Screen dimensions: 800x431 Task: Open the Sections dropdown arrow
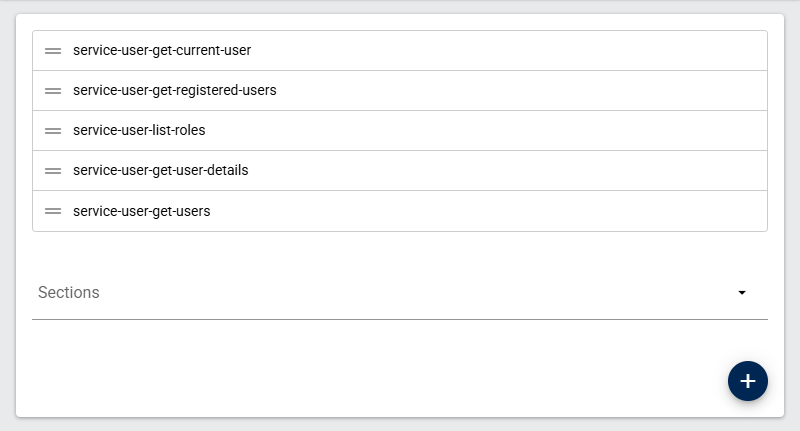tap(742, 293)
